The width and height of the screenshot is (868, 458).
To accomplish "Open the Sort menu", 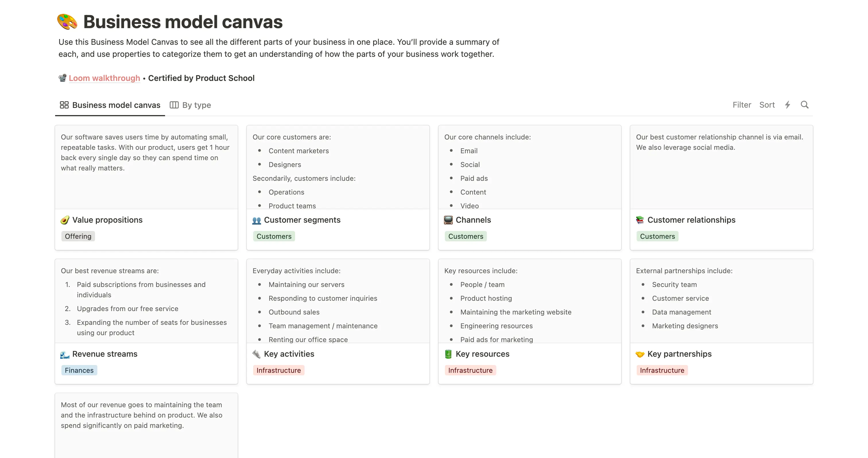I will (767, 105).
